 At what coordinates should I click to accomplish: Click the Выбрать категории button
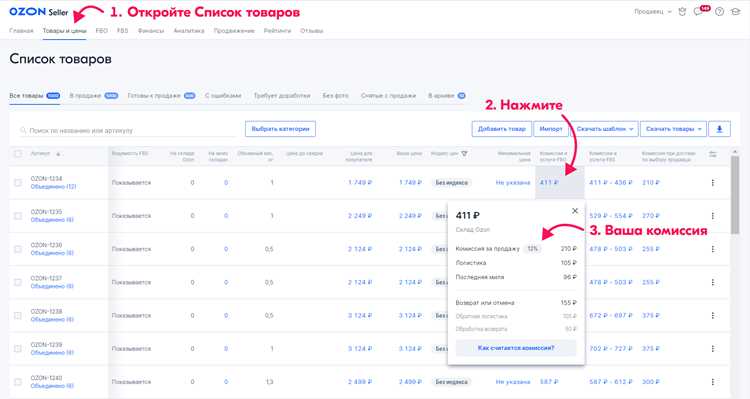280,129
